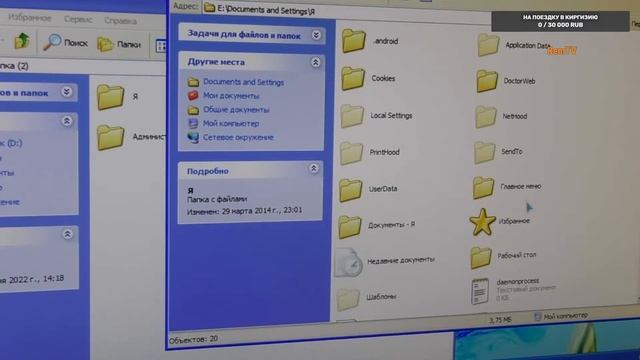Open the Cookies folder icon
The height and width of the screenshot is (360, 640).
(x=353, y=78)
